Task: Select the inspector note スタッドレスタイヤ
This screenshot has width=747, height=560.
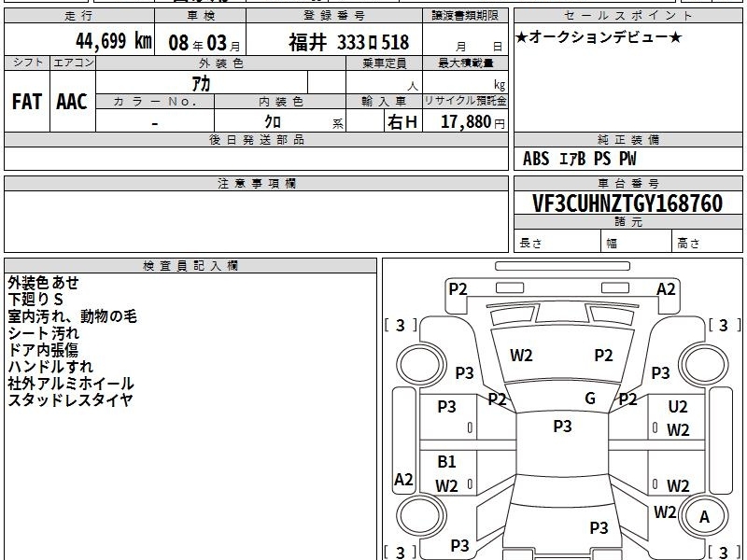Action: (x=70, y=400)
